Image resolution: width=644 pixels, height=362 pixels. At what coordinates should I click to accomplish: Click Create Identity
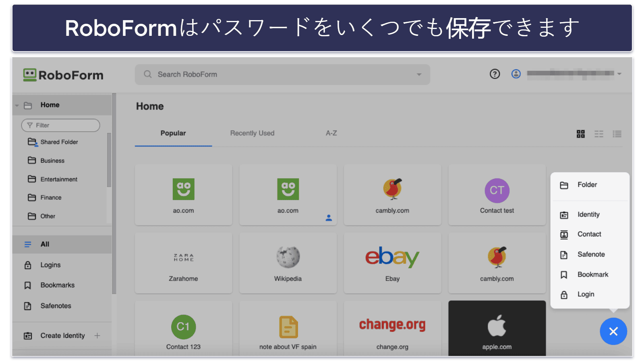[62, 336]
